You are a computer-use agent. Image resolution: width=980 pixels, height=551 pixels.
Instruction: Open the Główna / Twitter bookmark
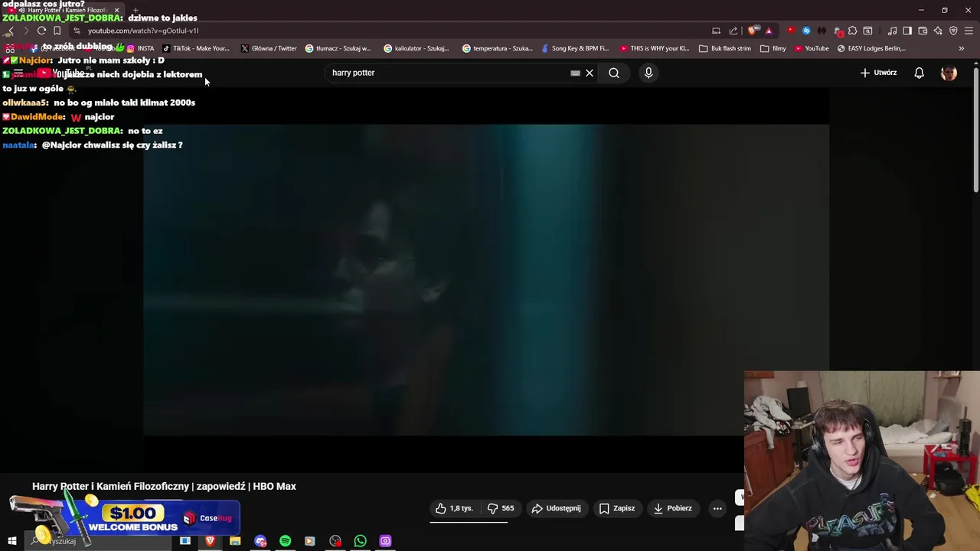(269, 48)
